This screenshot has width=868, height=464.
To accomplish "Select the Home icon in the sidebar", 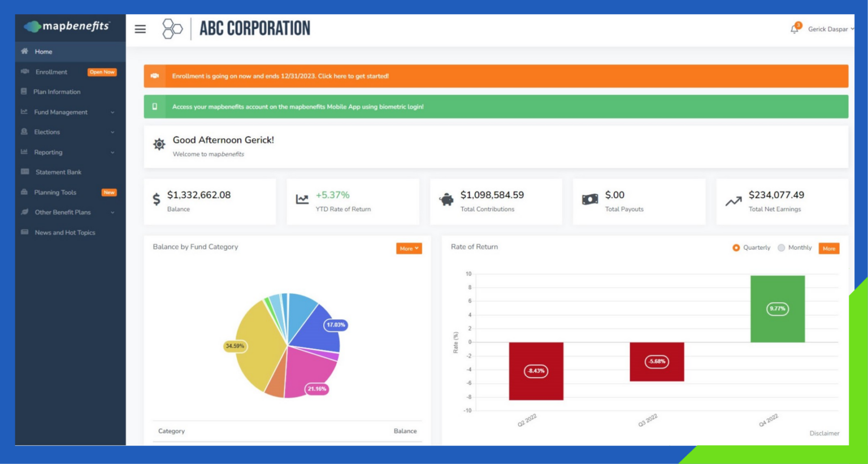I will coord(24,51).
